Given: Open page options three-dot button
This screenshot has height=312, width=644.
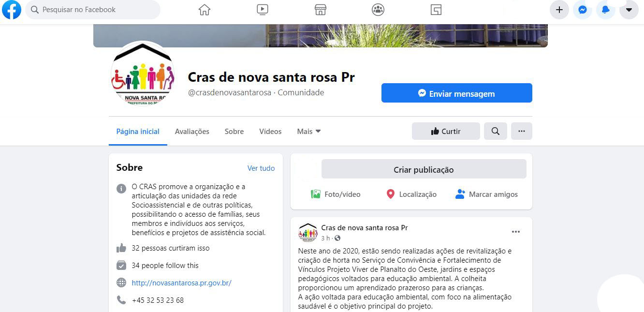Looking at the screenshot, I should tap(522, 131).
